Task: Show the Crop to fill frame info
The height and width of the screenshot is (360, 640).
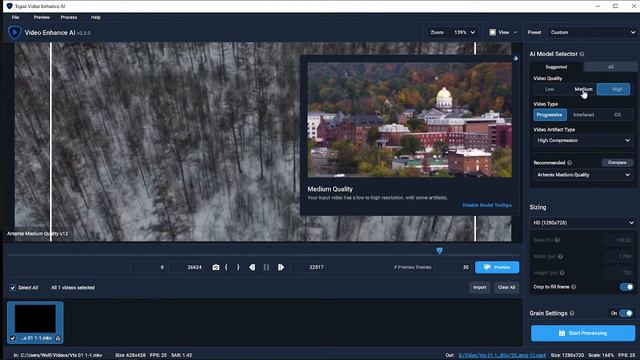Action: 574,287
